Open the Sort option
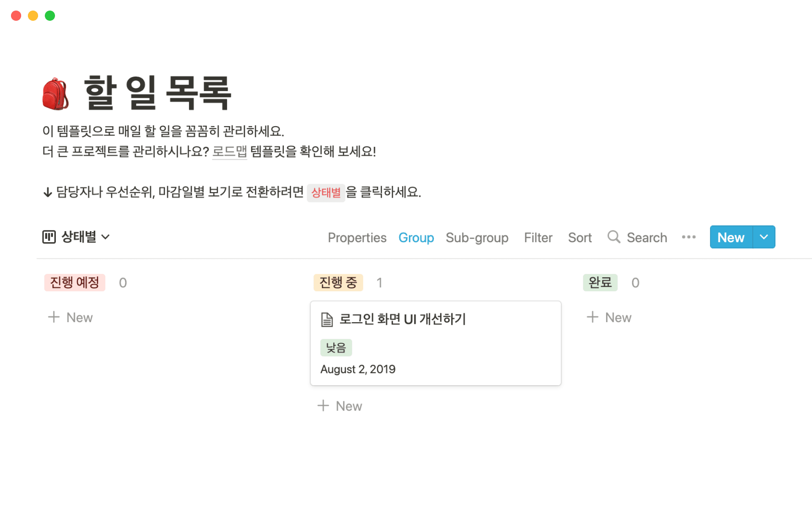The width and height of the screenshot is (812, 508). coord(580,237)
